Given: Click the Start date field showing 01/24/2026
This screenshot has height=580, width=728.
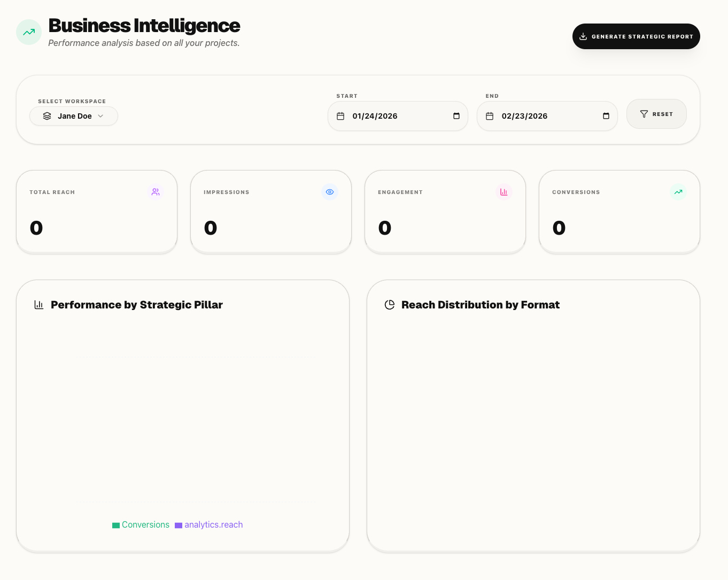Looking at the screenshot, I should (x=375, y=116).
